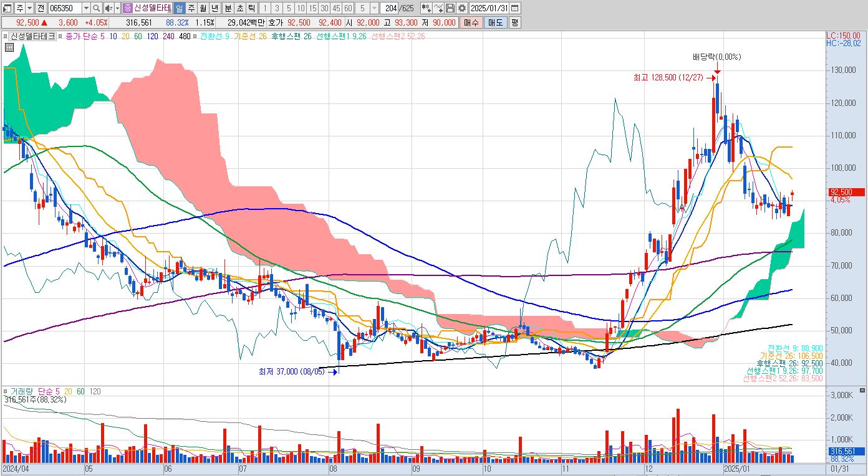Select the 60 minute interval
Viewport: 868px width, 476px height.
[x=348, y=8]
